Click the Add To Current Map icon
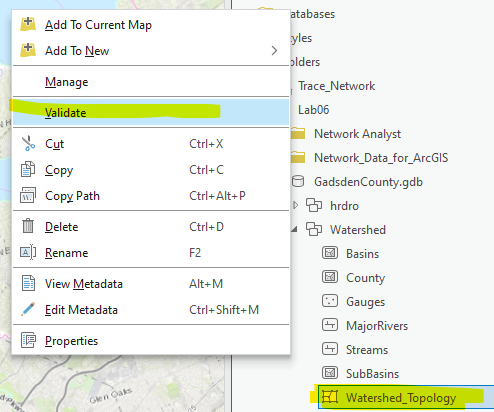Image resolution: width=494 pixels, height=412 pixels. (x=28, y=24)
